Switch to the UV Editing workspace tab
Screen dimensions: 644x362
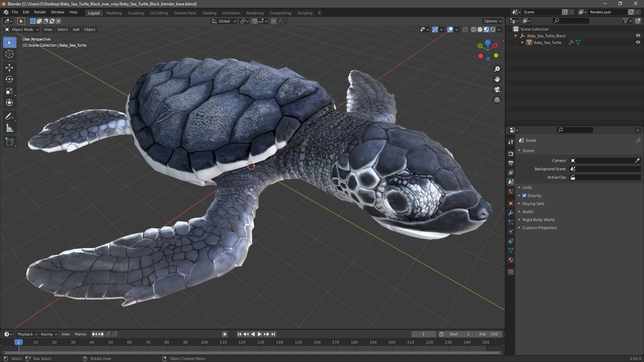click(159, 13)
